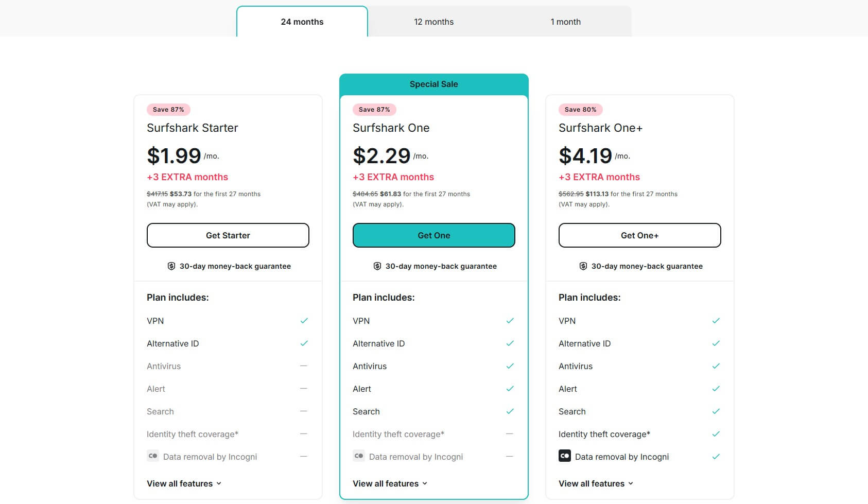
Task: Click the Save 87% badge on Surfshark Starter
Action: click(x=169, y=109)
